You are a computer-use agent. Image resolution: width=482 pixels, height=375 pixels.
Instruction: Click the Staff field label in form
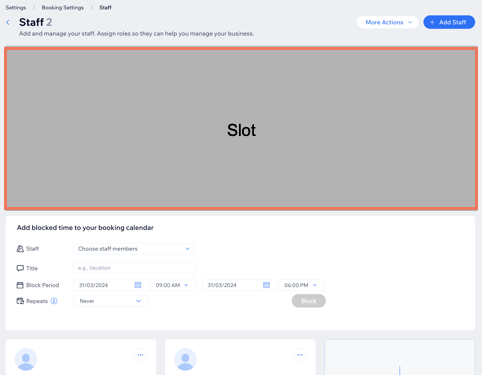coord(33,249)
